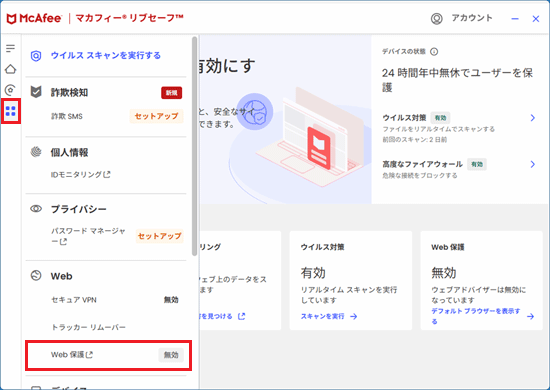
Task: Select the four-dot apps grid icon
Action: 11,111
